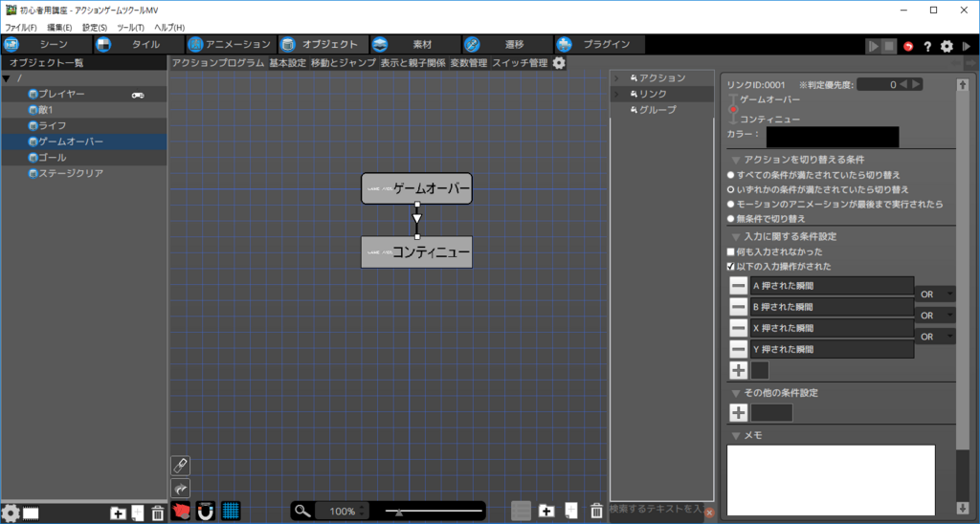Switch to the 基本設定 sub-tab
The width and height of the screenshot is (980, 524).
click(287, 63)
